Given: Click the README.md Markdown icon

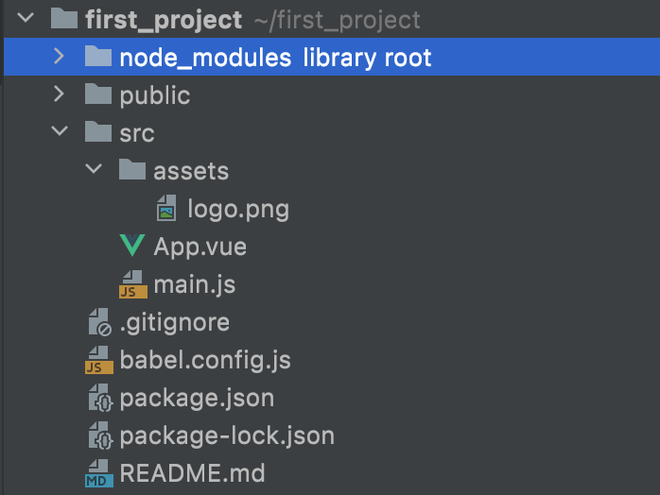Looking at the screenshot, I should 98,474.
